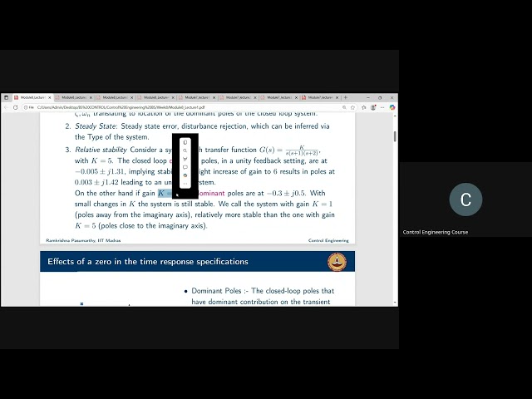Click the "Control Engineering Course" participant name
Viewport: 532px width, 399px height.
coord(436,232)
